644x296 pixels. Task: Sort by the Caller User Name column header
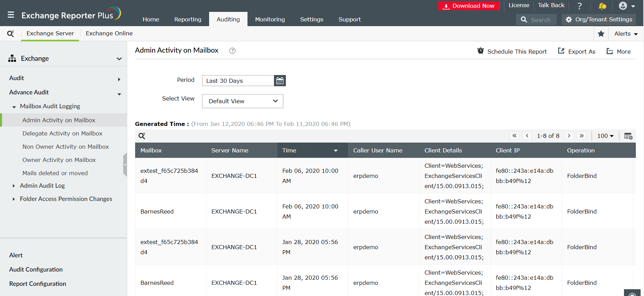pos(384,150)
